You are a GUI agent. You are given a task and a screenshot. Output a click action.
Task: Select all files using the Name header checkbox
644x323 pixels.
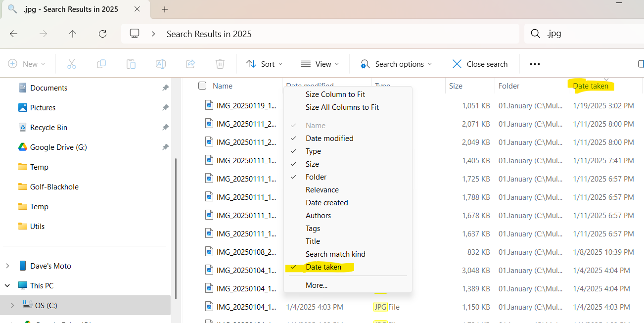coord(202,85)
